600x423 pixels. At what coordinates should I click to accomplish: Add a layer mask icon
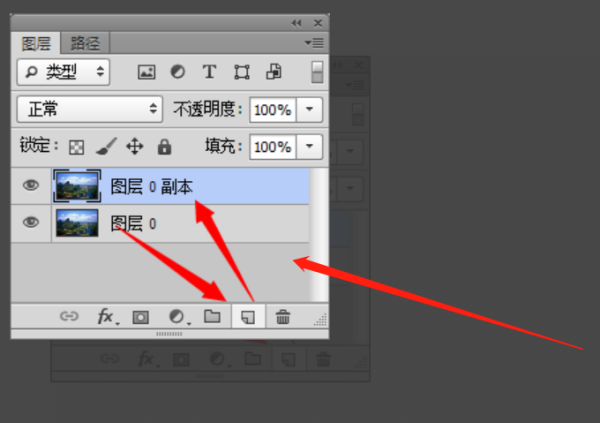click(x=141, y=317)
